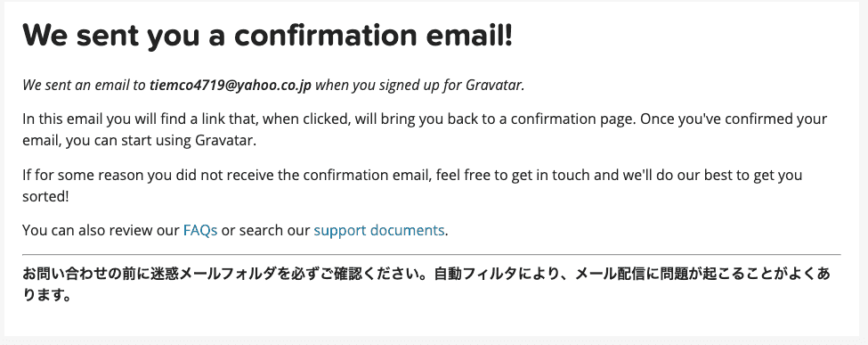This screenshot has height=345, width=868.
Task: Click the word 'sorted!'
Action: [46, 196]
